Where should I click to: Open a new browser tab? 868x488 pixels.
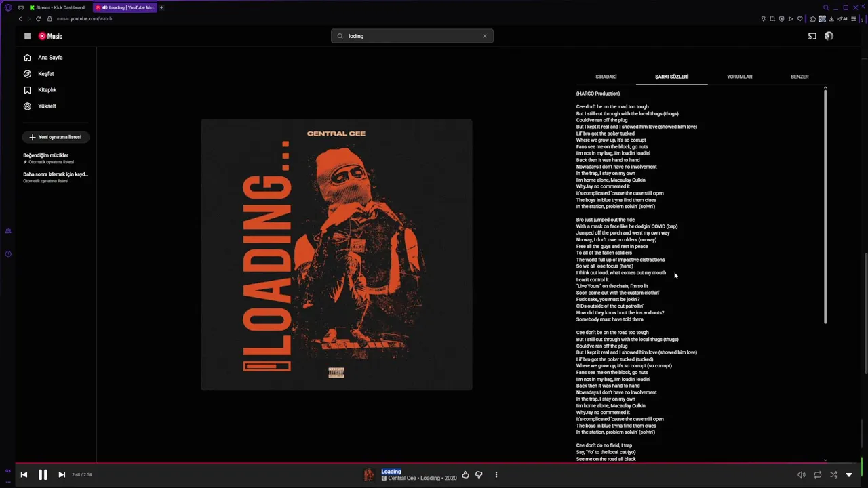[x=161, y=7]
